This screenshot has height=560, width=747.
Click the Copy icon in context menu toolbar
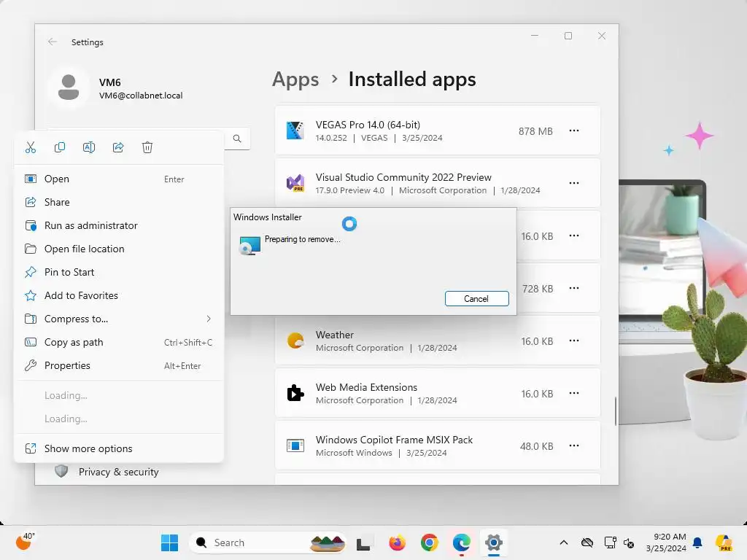[60, 147]
